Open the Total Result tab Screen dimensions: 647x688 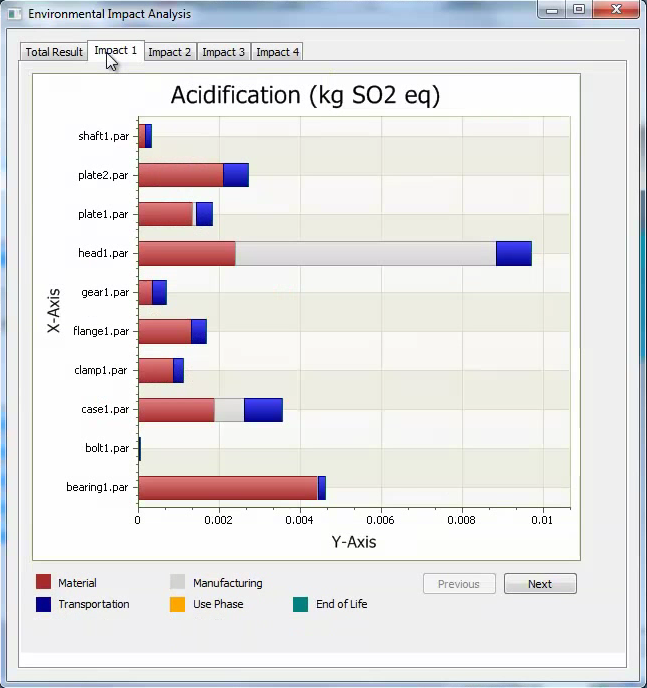[54, 52]
